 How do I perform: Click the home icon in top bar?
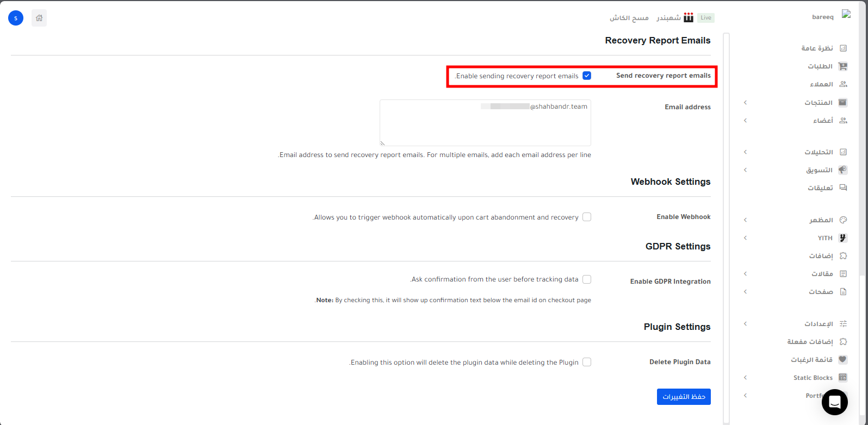39,18
